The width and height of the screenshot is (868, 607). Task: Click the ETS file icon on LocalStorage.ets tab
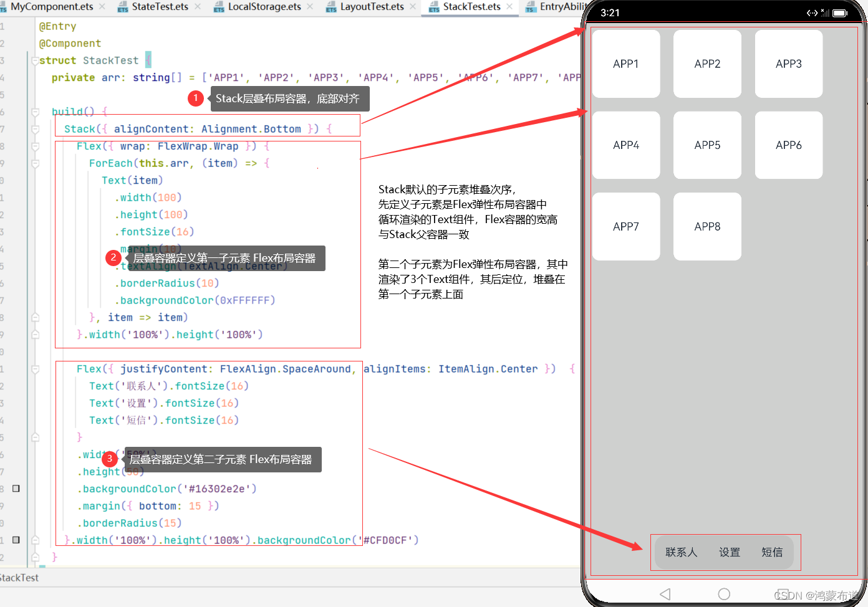pyautogui.click(x=219, y=7)
